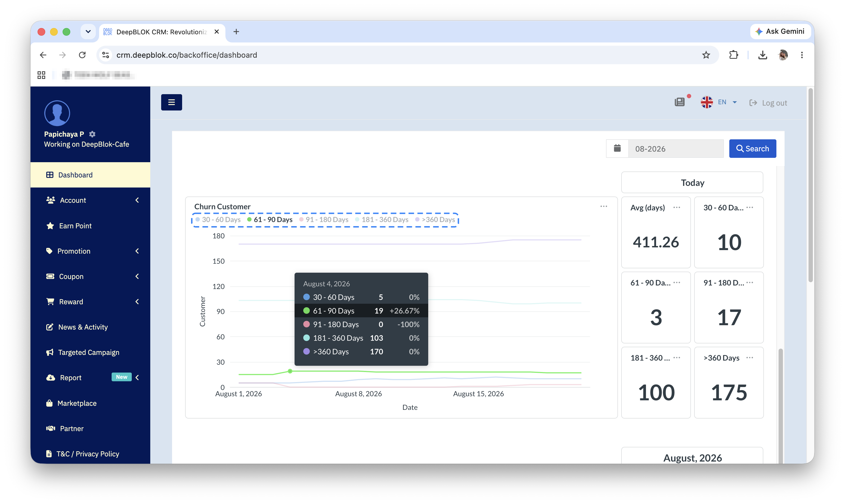845x504 pixels.
Task: Open T&C / Privacy Policy page
Action: tap(90, 454)
